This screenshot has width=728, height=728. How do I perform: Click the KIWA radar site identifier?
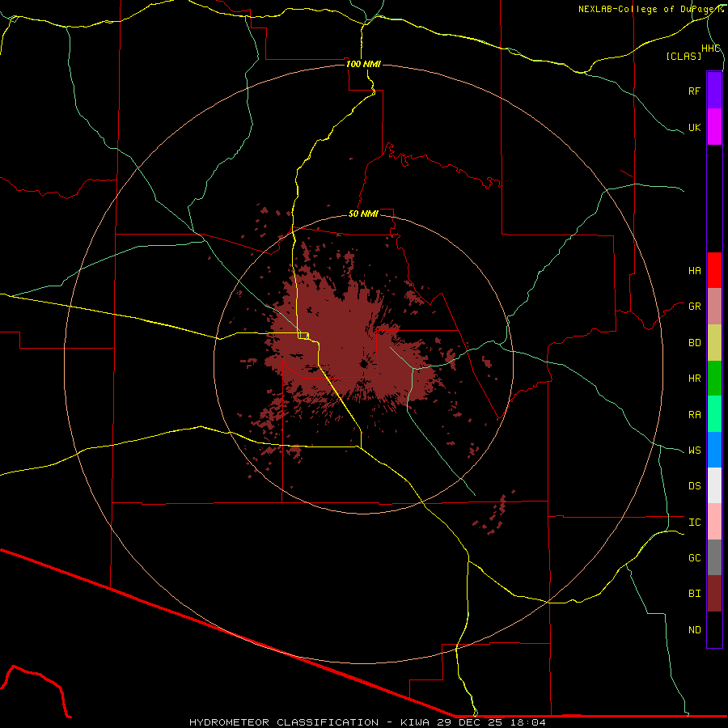point(416,722)
